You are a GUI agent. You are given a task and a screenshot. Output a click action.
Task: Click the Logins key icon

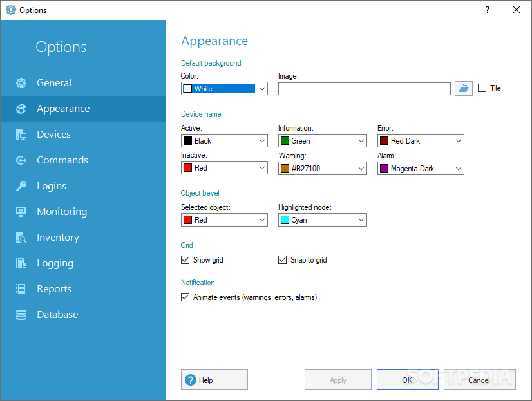click(x=21, y=186)
